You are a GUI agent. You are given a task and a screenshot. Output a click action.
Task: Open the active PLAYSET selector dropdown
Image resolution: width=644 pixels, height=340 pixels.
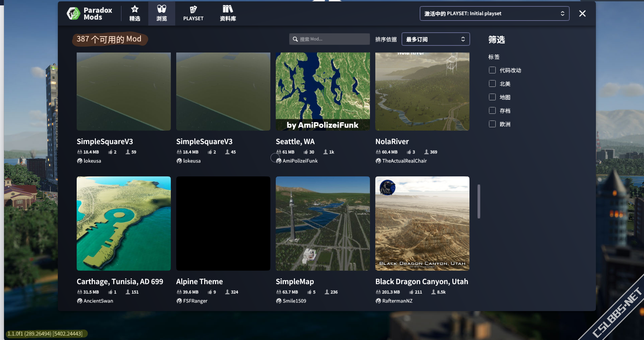click(x=494, y=13)
